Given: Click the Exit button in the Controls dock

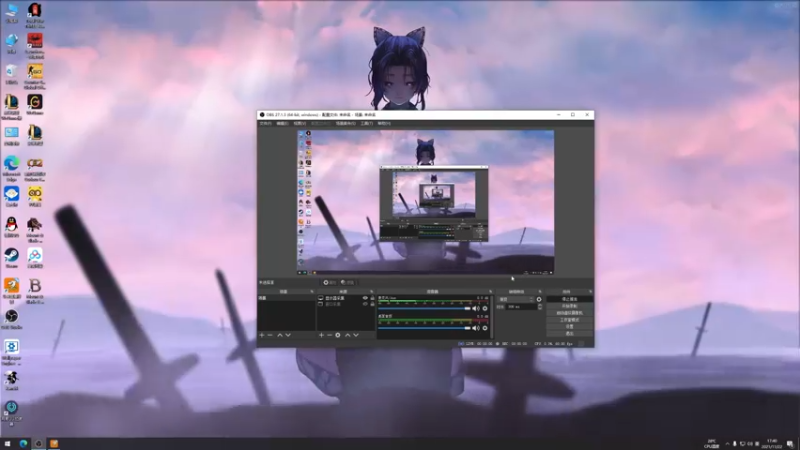Looking at the screenshot, I should [569, 333].
